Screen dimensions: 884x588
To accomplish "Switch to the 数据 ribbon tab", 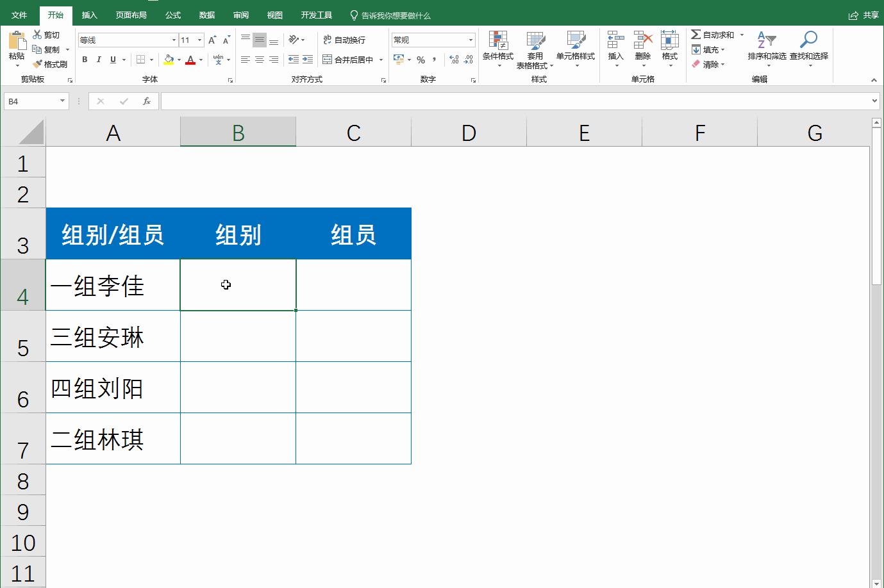I will 206,15.
